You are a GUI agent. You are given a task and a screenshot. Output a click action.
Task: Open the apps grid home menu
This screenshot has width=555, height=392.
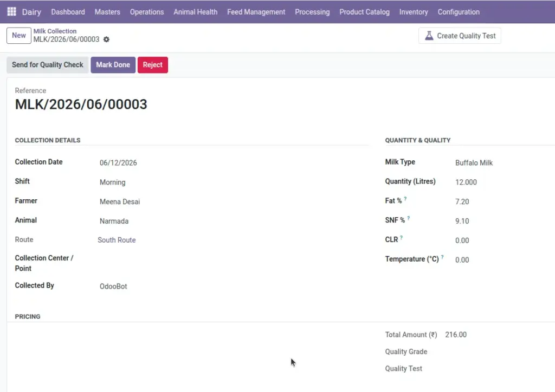point(12,12)
